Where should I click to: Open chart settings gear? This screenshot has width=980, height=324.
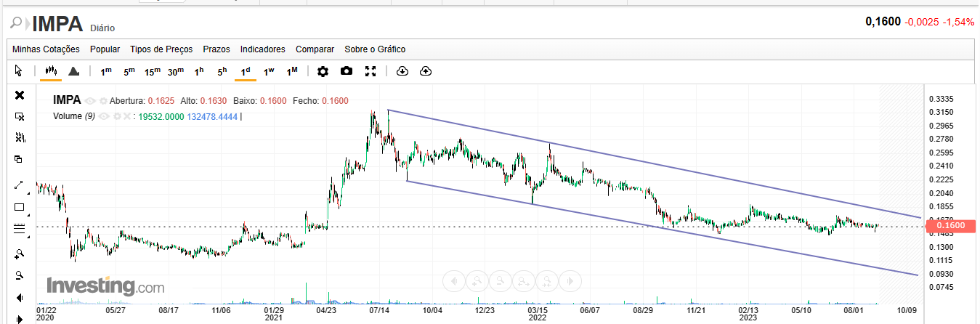pyautogui.click(x=323, y=71)
